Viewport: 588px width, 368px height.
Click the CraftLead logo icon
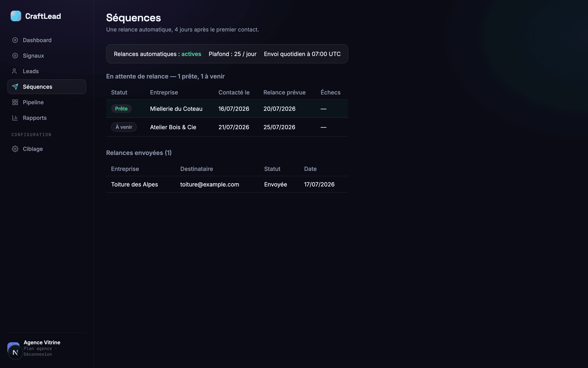(16, 16)
